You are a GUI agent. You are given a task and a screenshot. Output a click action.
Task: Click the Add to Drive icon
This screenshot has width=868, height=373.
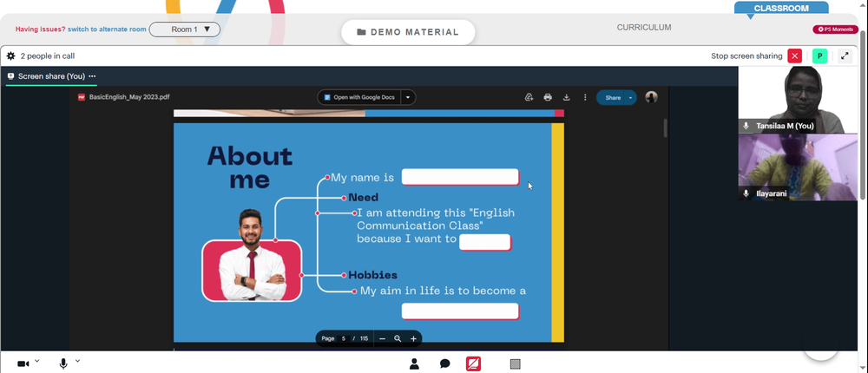(529, 97)
